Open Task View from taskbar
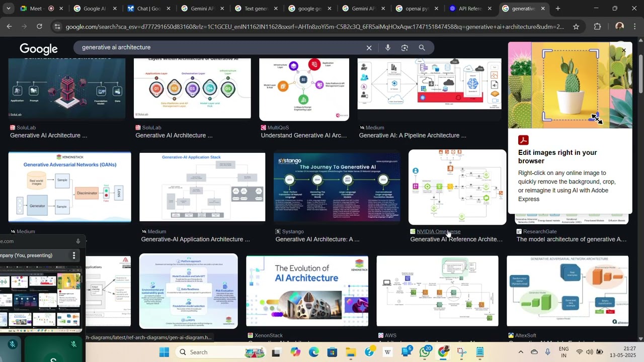The width and height of the screenshot is (644, 362). point(276,352)
